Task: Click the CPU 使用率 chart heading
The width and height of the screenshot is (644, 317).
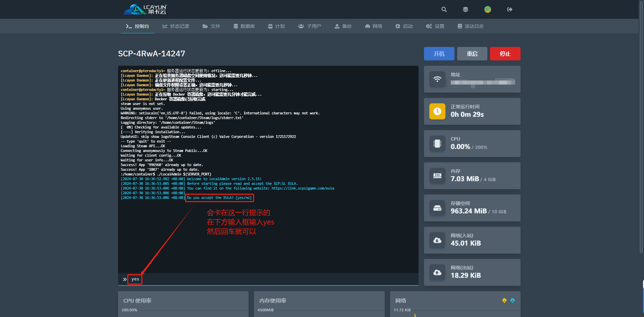Action: coord(138,301)
